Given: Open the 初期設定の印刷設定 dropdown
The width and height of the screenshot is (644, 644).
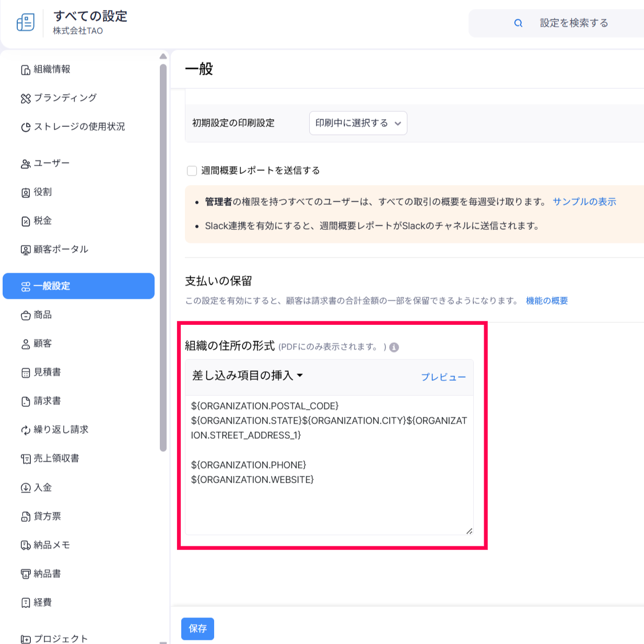Looking at the screenshot, I should click(358, 123).
